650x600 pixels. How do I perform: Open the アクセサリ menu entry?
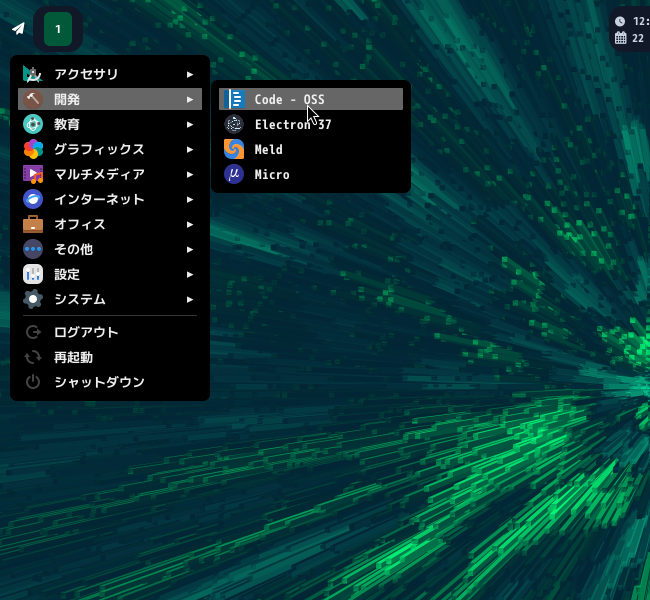click(x=110, y=74)
